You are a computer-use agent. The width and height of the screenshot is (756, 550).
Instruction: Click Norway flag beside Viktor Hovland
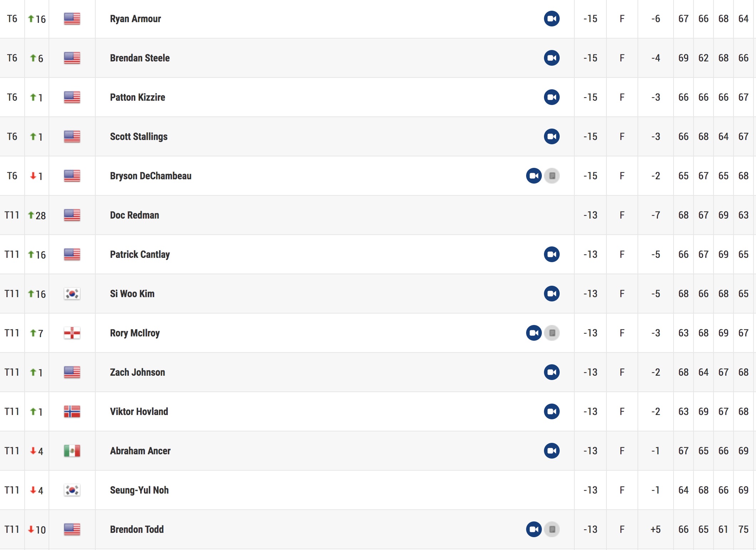pyautogui.click(x=72, y=411)
